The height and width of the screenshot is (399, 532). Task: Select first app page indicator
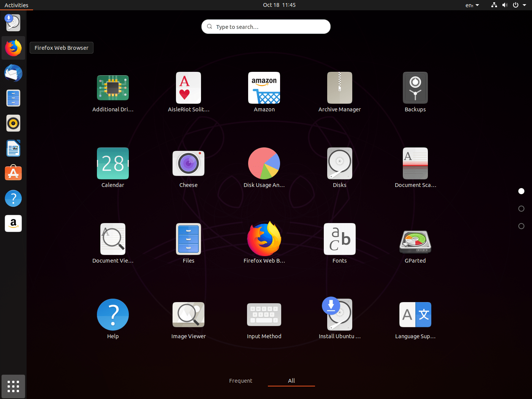pos(521,191)
